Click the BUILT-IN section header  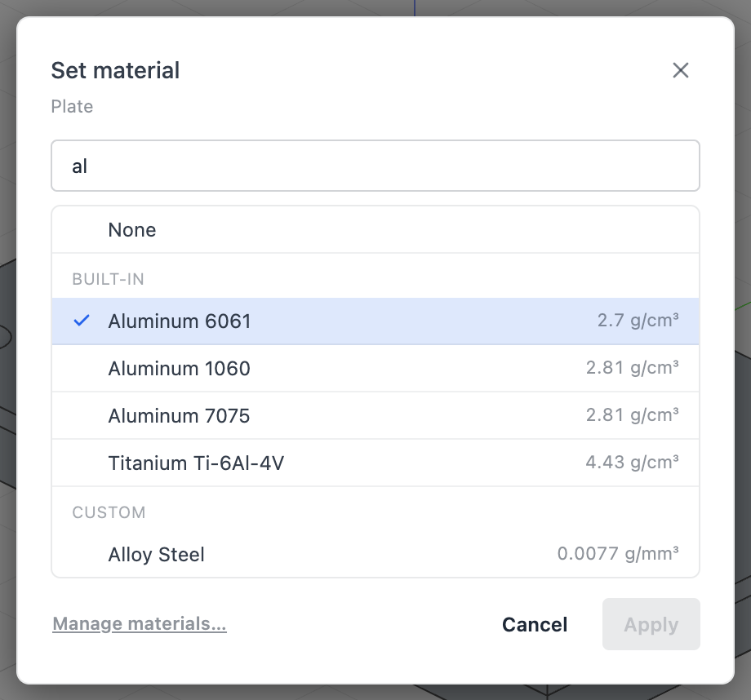tap(109, 279)
